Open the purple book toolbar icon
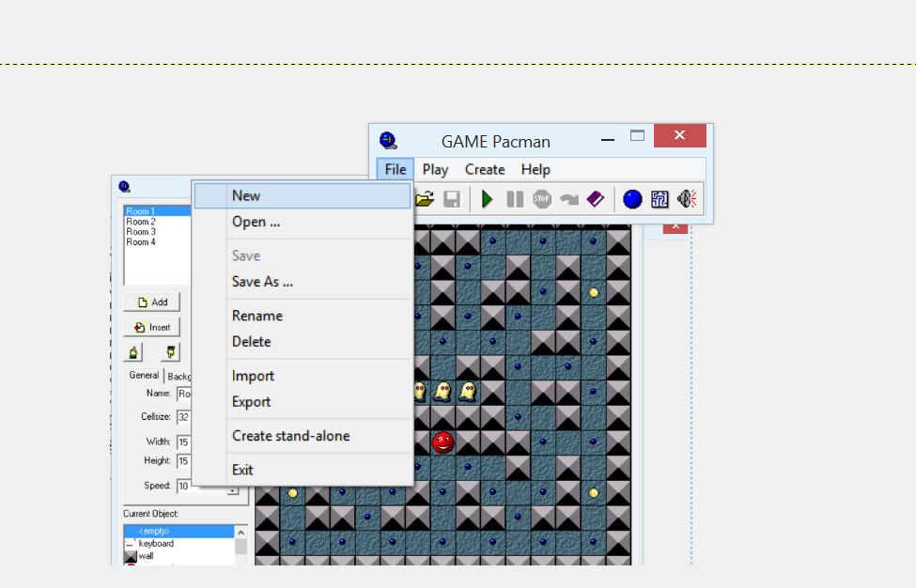This screenshot has width=916, height=588. (596, 199)
